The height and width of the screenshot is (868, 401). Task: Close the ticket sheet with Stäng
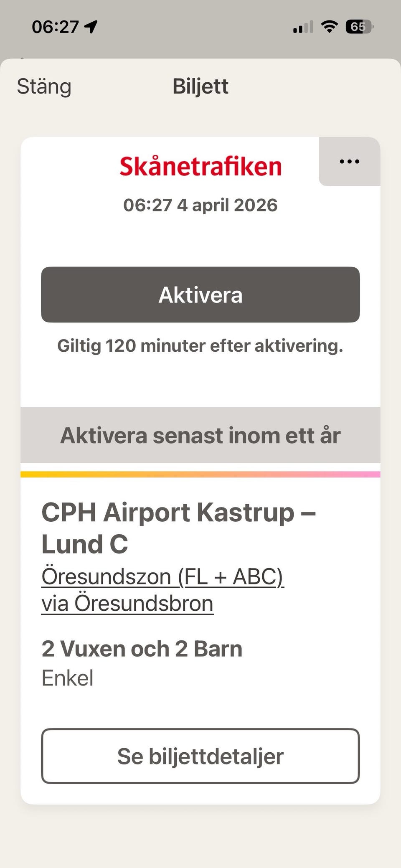pos(44,87)
